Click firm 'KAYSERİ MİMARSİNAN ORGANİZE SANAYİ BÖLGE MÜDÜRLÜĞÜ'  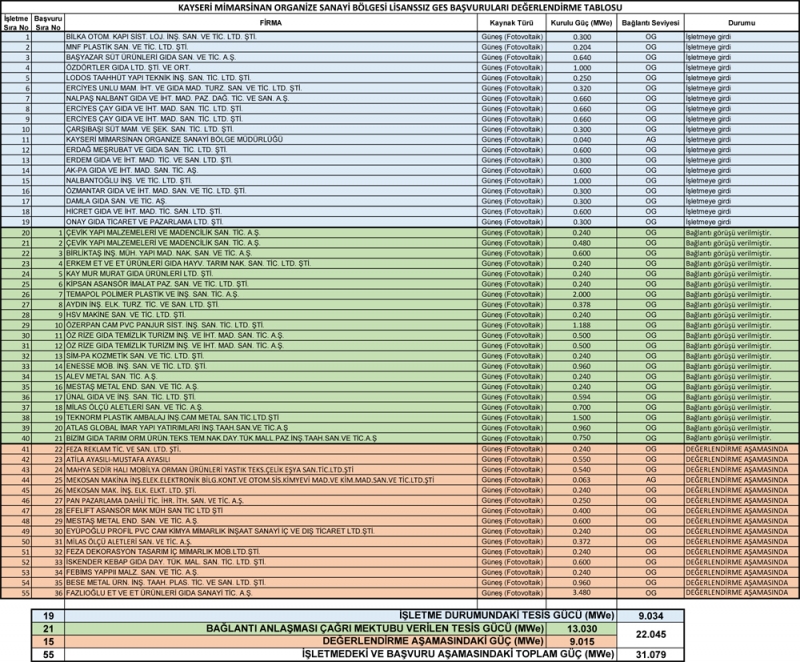174,139
